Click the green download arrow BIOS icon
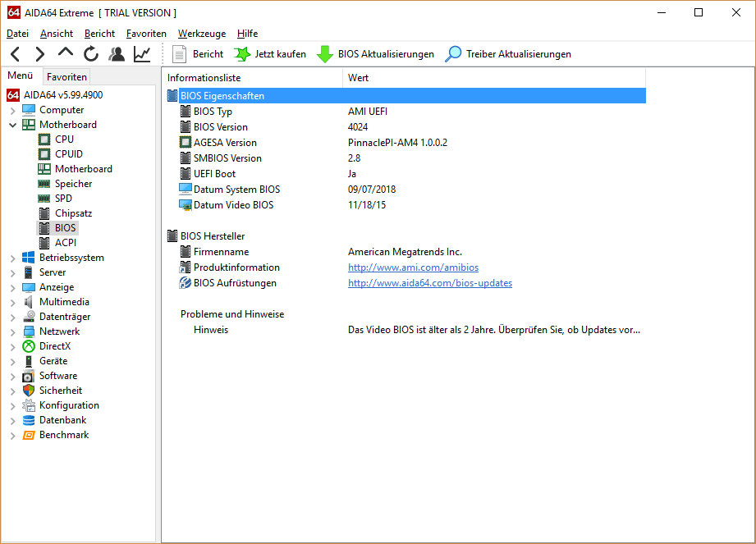Viewport: 756px width, 544px height. click(x=325, y=54)
